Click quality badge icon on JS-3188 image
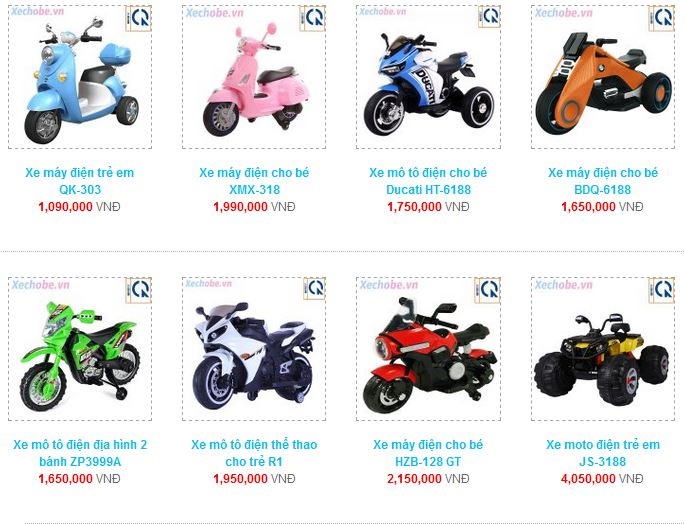Viewport: 685px width, 524px height. pyautogui.click(x=661, y=290)
